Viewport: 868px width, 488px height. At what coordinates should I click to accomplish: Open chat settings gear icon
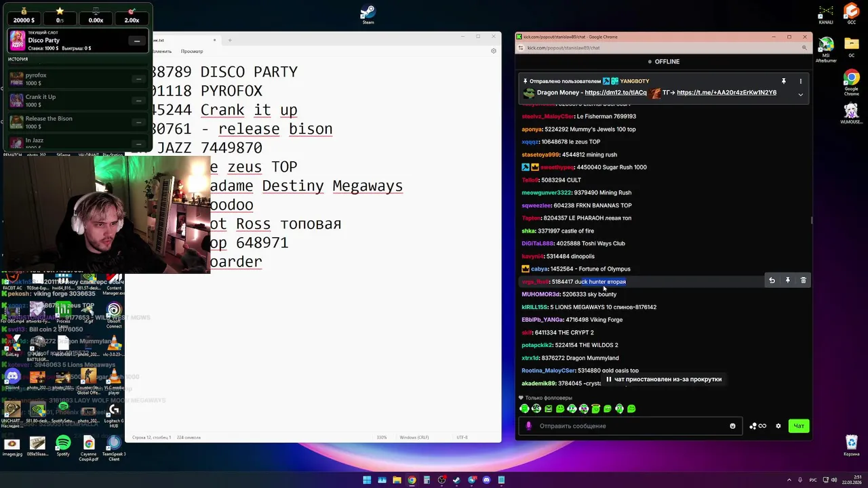point(778,426)
